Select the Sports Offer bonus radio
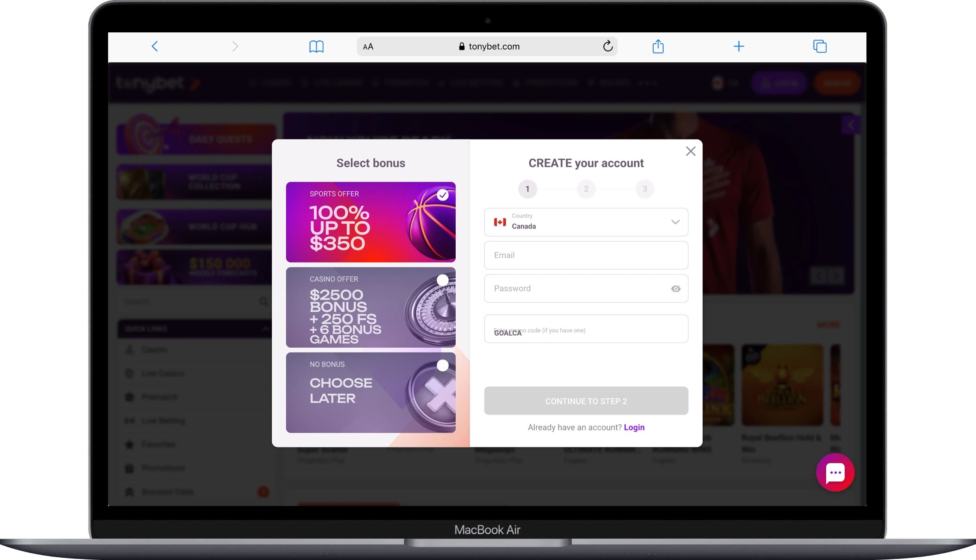Viewport: 976px width, 560px height. coord(442,195)
